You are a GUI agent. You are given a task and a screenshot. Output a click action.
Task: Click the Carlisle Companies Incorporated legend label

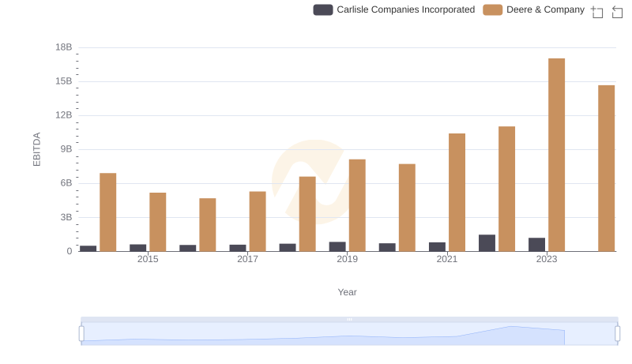[x=405, y=9]
